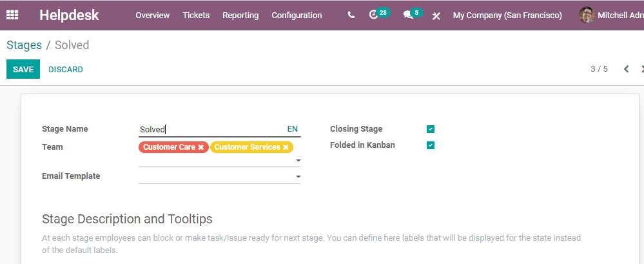Click the SAVE button

click(23, 69)
